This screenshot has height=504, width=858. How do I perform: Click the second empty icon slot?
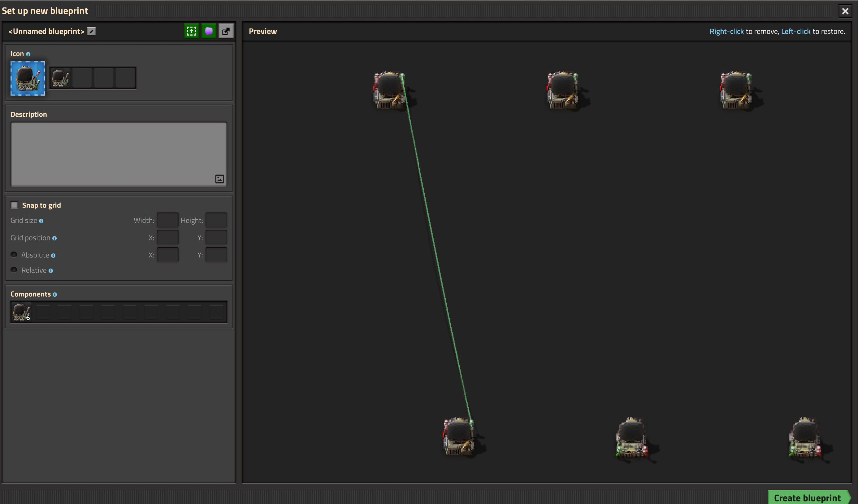click(103, 78)
